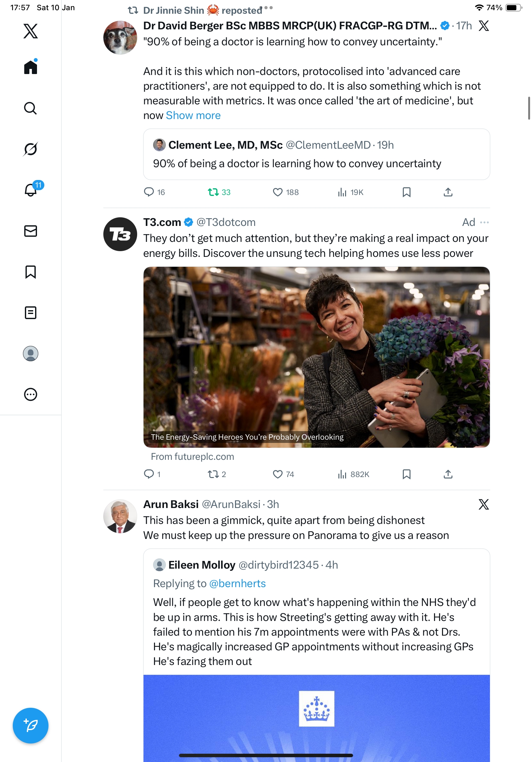This screenshot has height=762, width=532.
Task: Open the T3.com ad options menu
Action: 484,222
